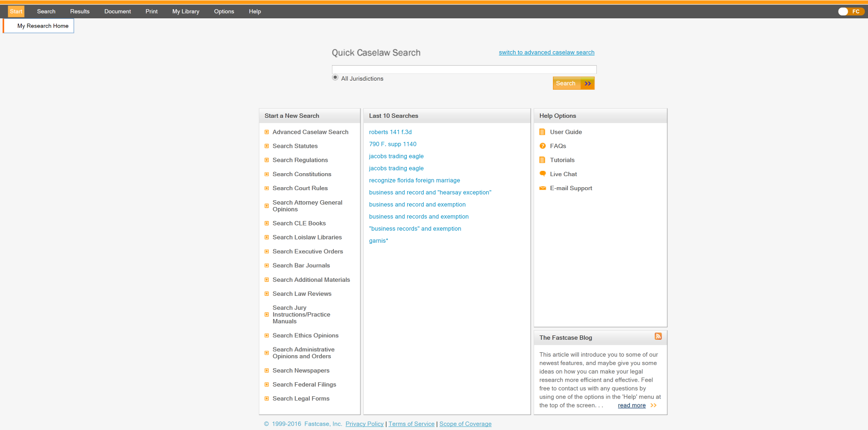The image size is (868, 430).
Task: Open the My Research Home tab
Action: (42, 26)
